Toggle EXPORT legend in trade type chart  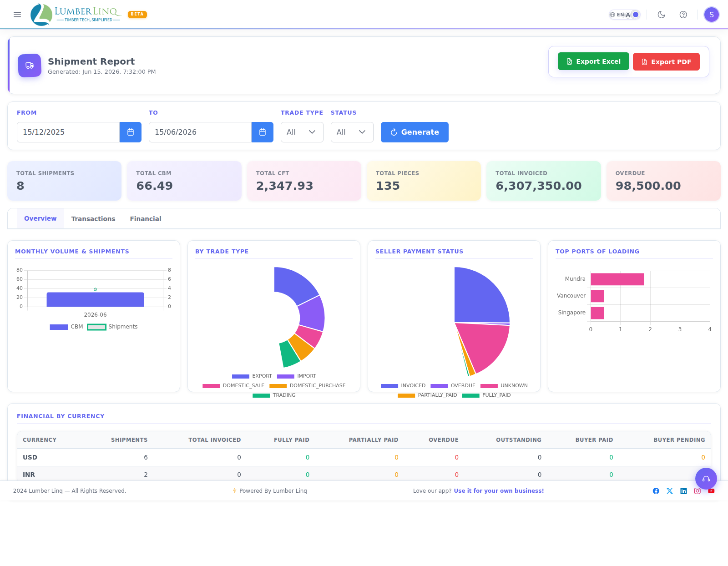[252, 376]
